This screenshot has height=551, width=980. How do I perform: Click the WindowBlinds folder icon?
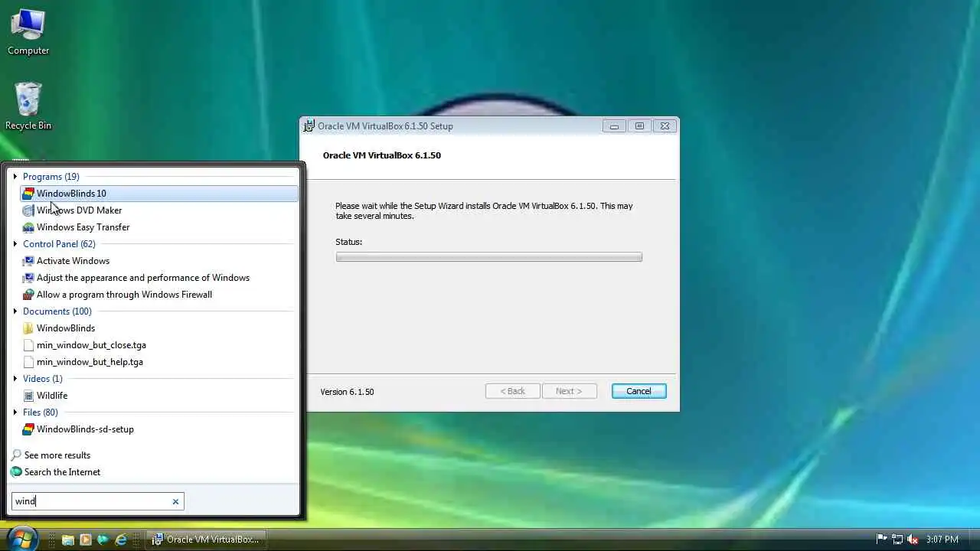coord(28,328)
